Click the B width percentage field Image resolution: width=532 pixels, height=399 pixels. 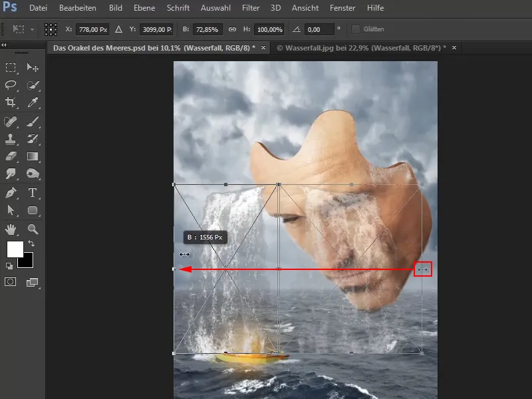pyautogui.click(x=207, y=29)
